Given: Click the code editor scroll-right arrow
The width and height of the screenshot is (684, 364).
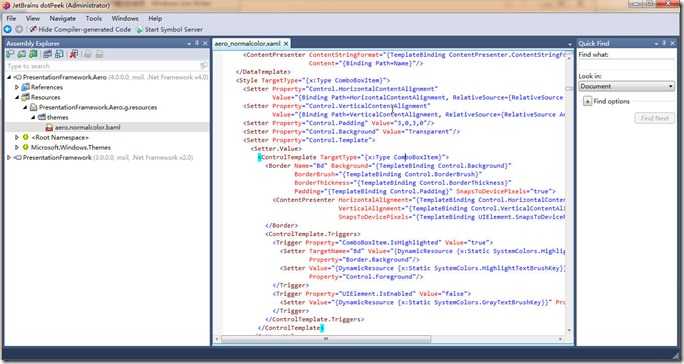Looking at the screenshot, I should [x=561, y=339].
